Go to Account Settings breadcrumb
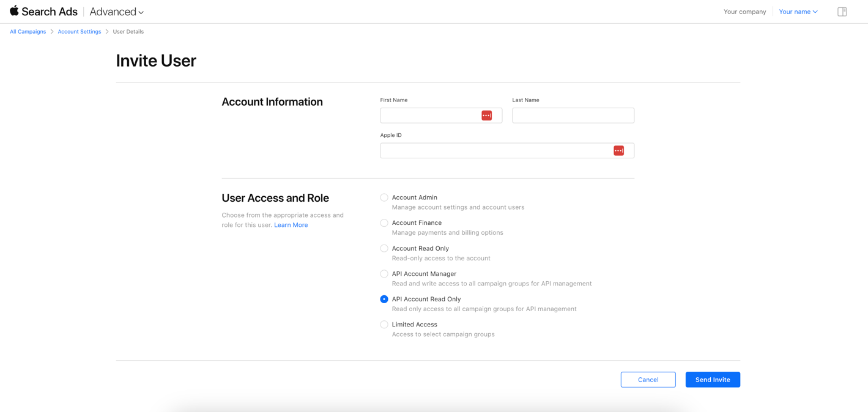Screen dimensions: 868x412 coord(80,32)
